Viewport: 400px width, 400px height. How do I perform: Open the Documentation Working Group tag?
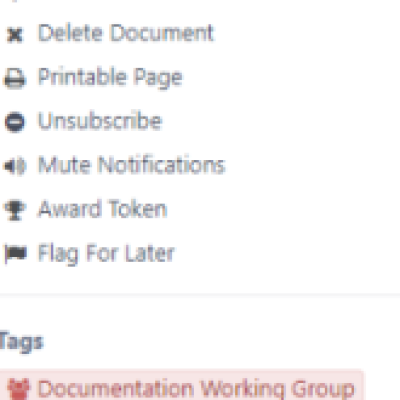point(196,389)
